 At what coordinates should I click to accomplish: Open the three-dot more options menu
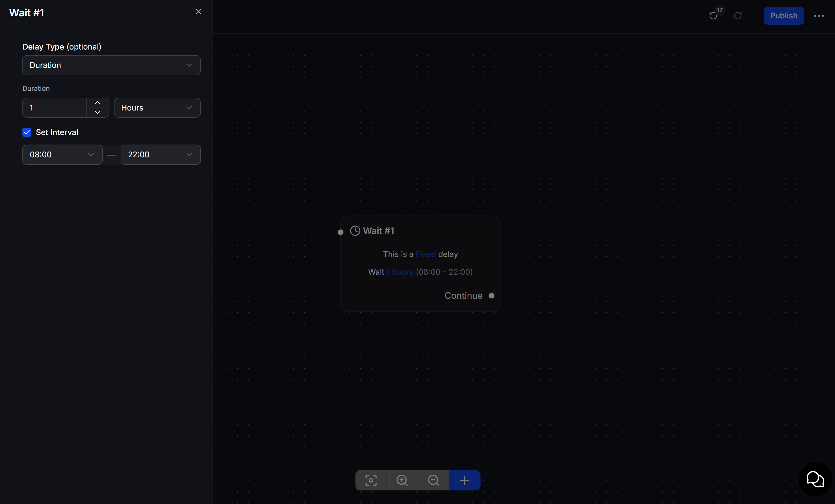pos(819,16)
